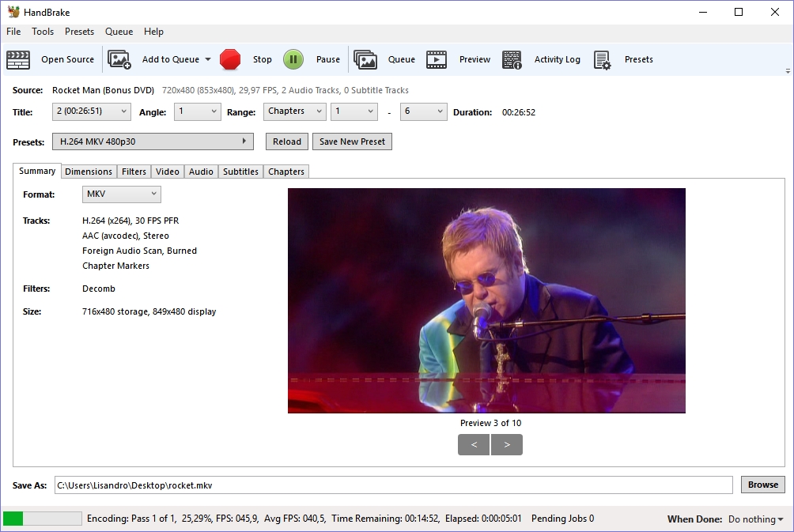Click the Preview 3 of 10 label
The width and height of the screenshot is (794, 532).
pos(490,423)
